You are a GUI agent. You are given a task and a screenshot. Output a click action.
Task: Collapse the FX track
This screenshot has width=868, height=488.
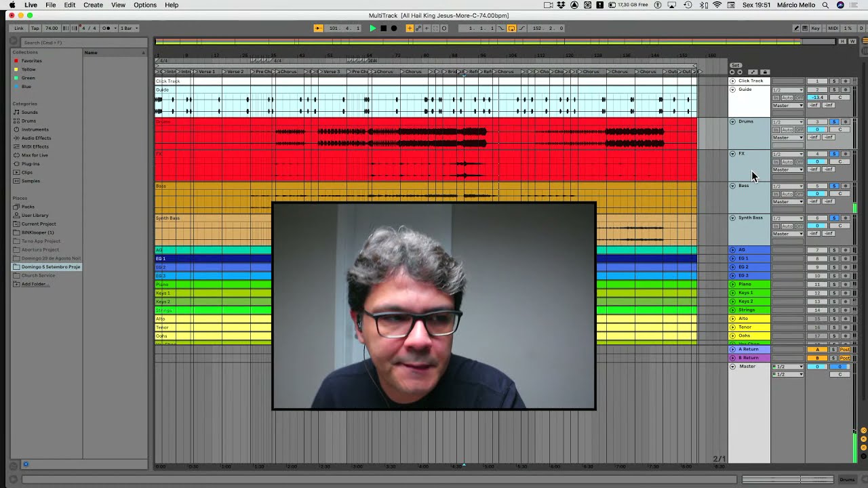point(732,154)
